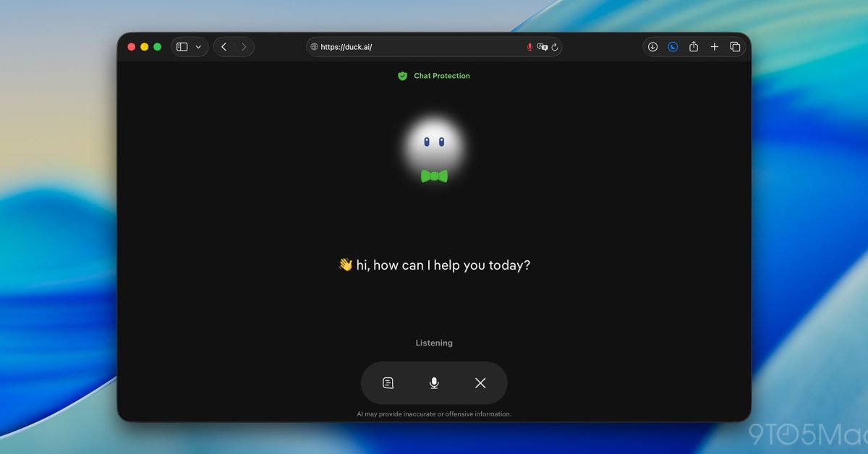Click the red microphone icon in the address bar
This screenshot has height=454, width=868.
[x=529, y=46]
